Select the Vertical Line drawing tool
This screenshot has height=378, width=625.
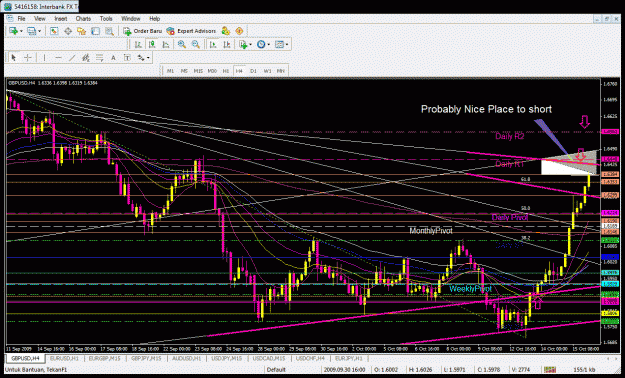coord(44,58)
